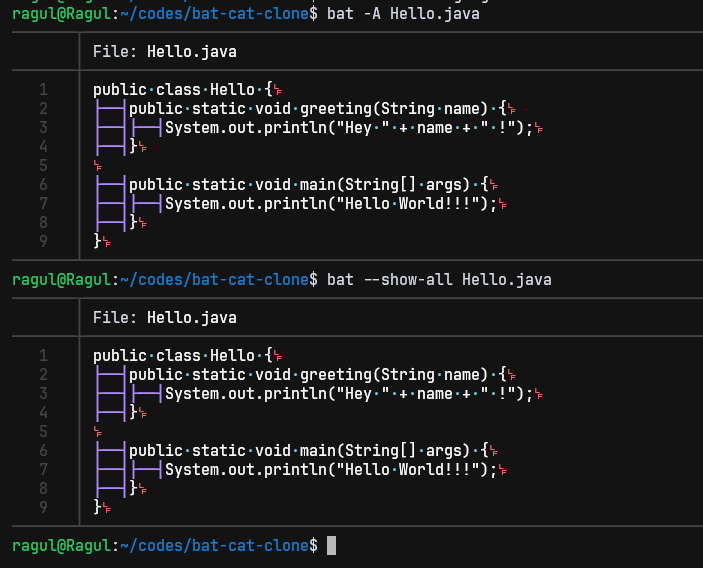Screen dimensions: 703x568
Task: Click the tab arrow before the "Hello World!!!" println in the --show-all output
Action: point(146,470)
